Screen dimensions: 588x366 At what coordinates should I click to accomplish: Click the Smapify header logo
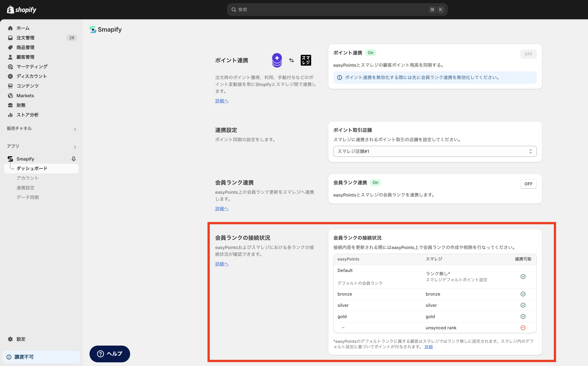[x=106, y=30]
